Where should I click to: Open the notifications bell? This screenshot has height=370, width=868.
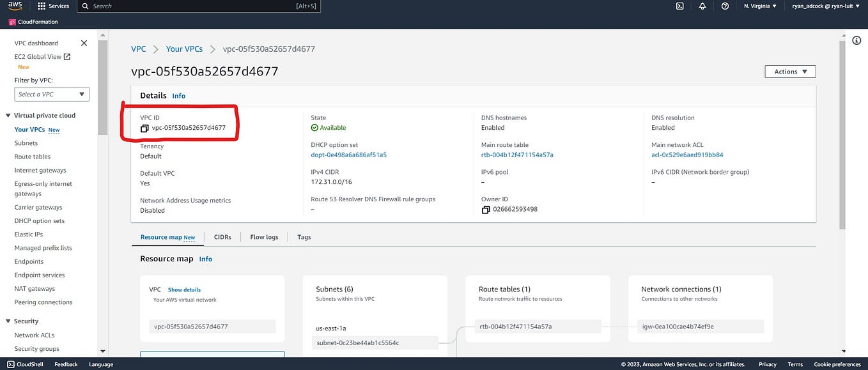click(x=702, y=6)
